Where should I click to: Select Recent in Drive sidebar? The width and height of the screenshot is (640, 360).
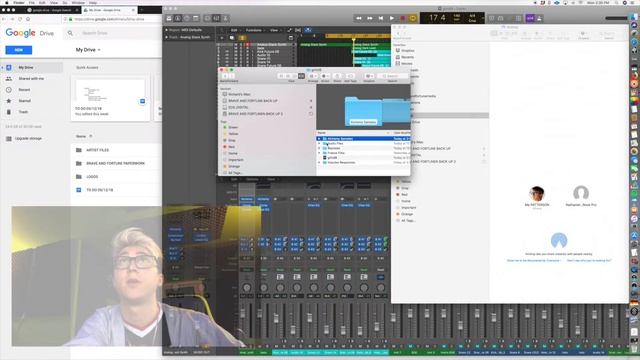point(24,89)
